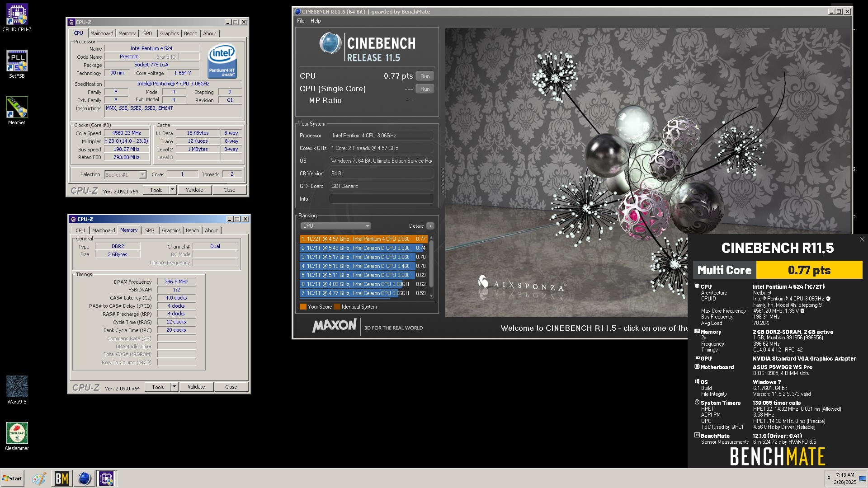The width and height of the screenshot is (868, 488).
Task: Switch to SPD tab in top CPU-Z
Action: click(x=148, y=33)
